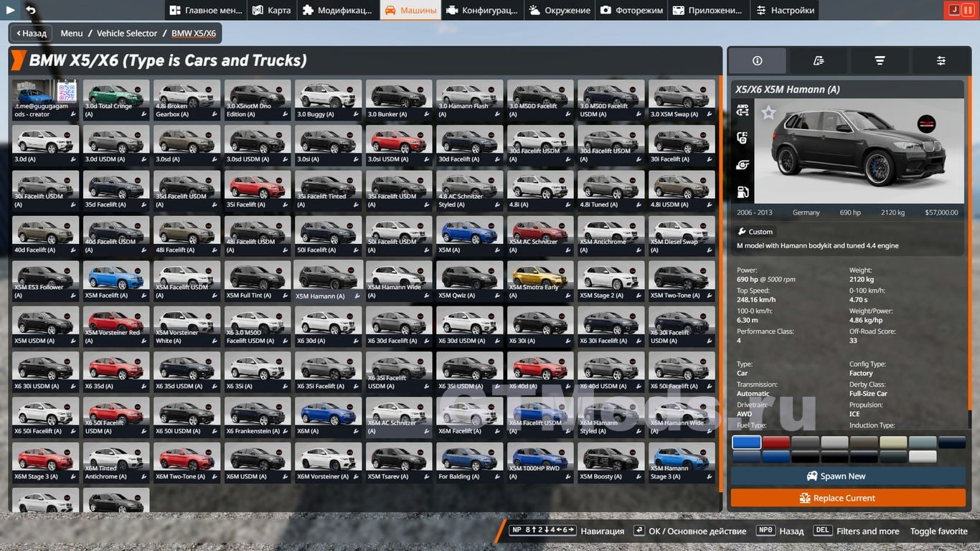Screen dimensions: 980x551
Task: Click the fuel pump icon beside preview
Action: pyautogui.click(x=743, y=192)
